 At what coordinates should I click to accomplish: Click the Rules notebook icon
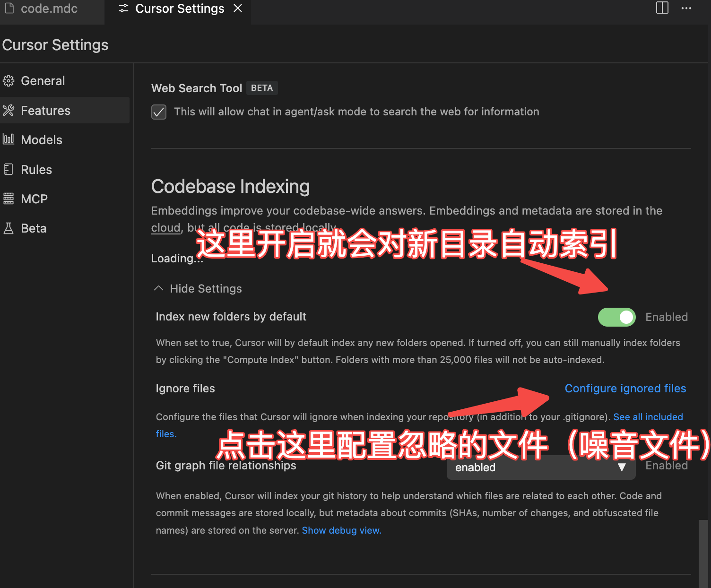(9, 169)
